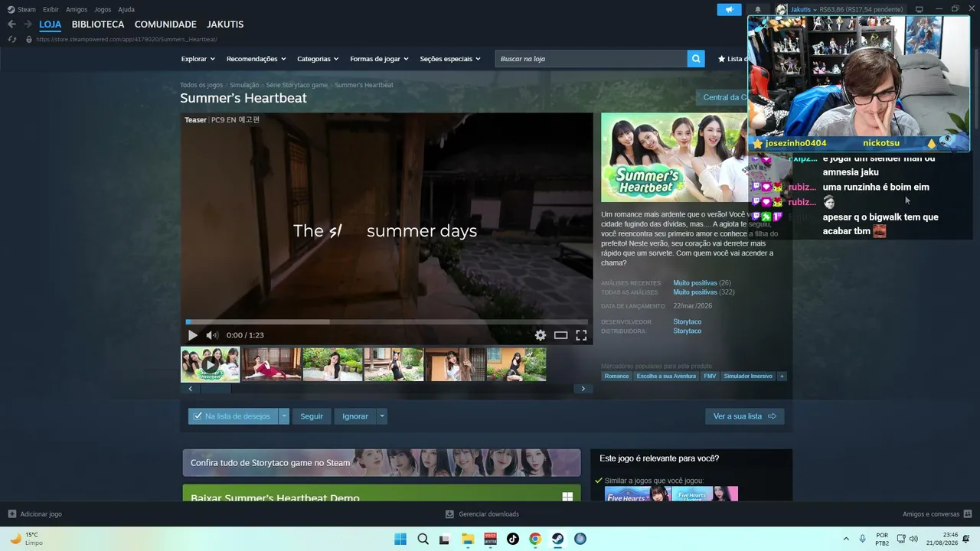980x551 pixels.
Task: Add a tag with the plus button
Action: 782,377
